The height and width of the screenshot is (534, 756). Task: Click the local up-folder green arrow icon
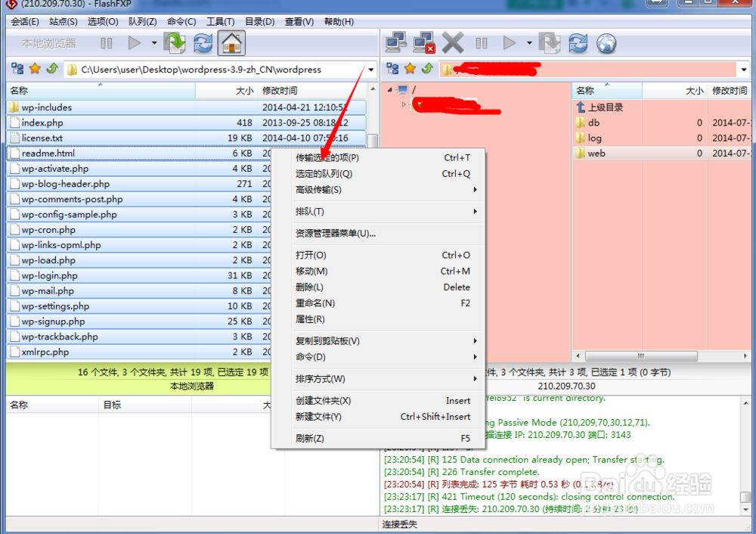(52, 69)
